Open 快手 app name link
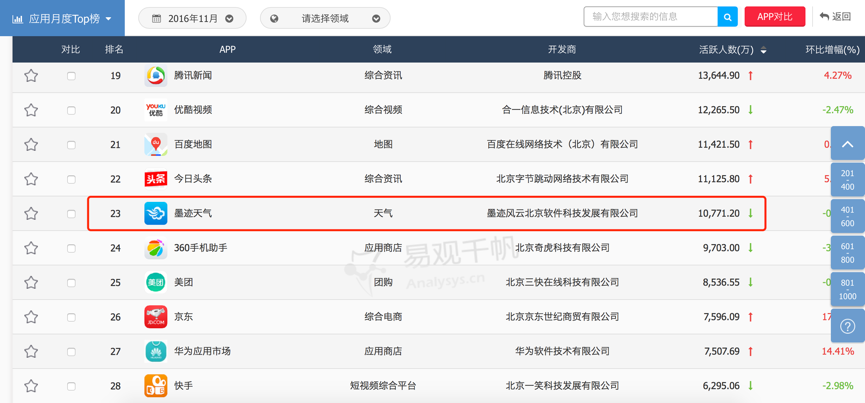Screen dimensions: 865x403 (184, 385)
